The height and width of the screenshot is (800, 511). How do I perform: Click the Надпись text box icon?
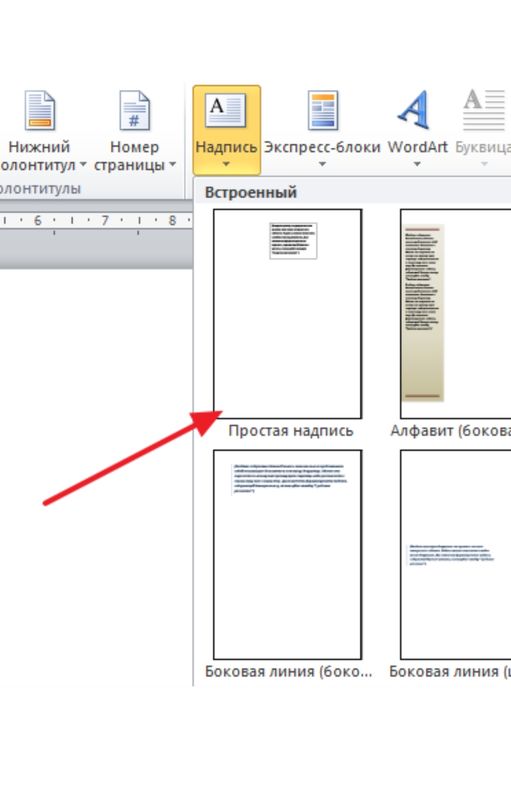225,110
